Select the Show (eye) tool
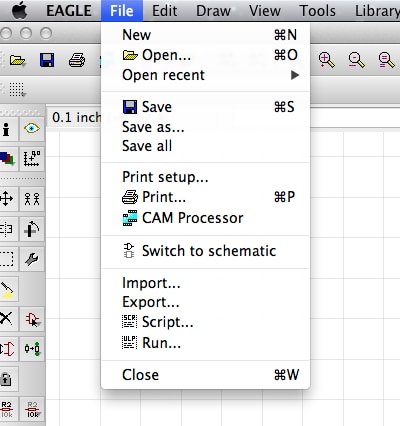Viewport: 400px width, 426px height. pos(32,129)
